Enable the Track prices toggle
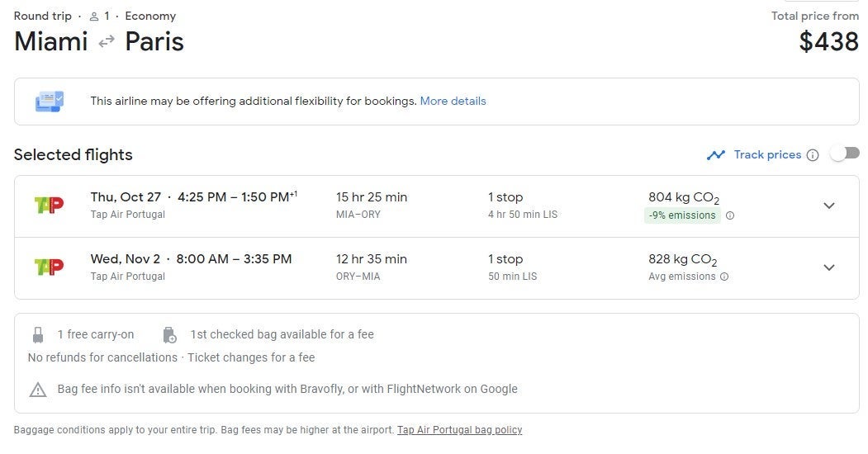Image resolution: width=868 pixels, height=454 pixels. [x=844, y=154]
